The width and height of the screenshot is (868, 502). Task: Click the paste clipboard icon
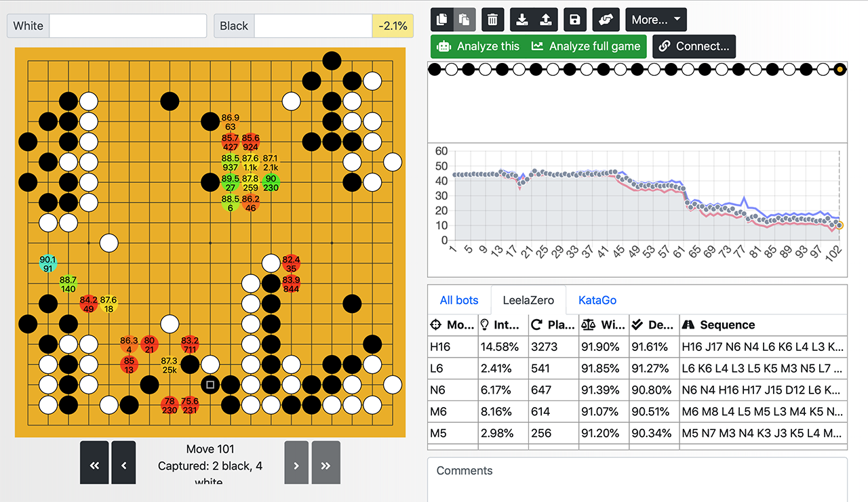pos(465,20)
